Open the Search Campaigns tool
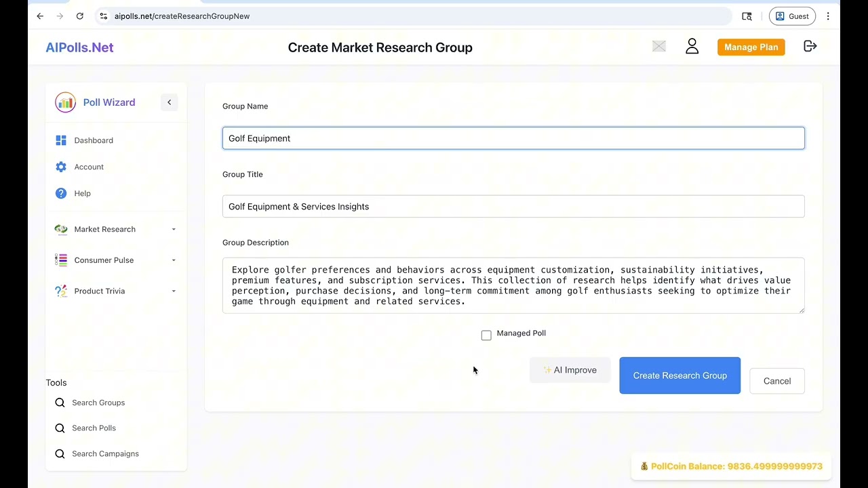868x488 pixels. click(x=105, y=454)
